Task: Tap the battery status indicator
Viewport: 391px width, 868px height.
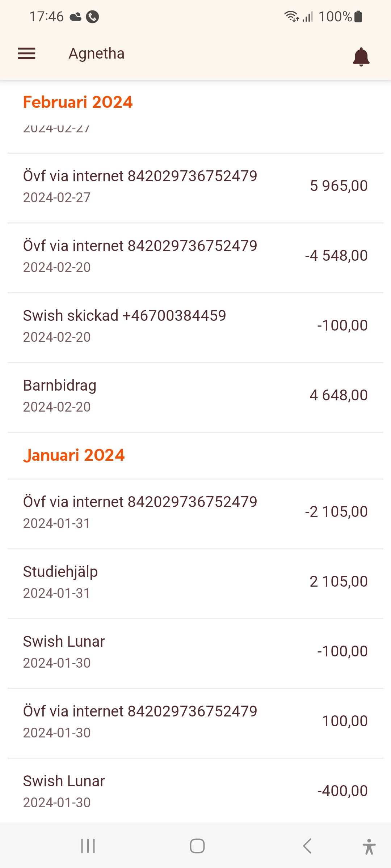Action: click(358, 17)
